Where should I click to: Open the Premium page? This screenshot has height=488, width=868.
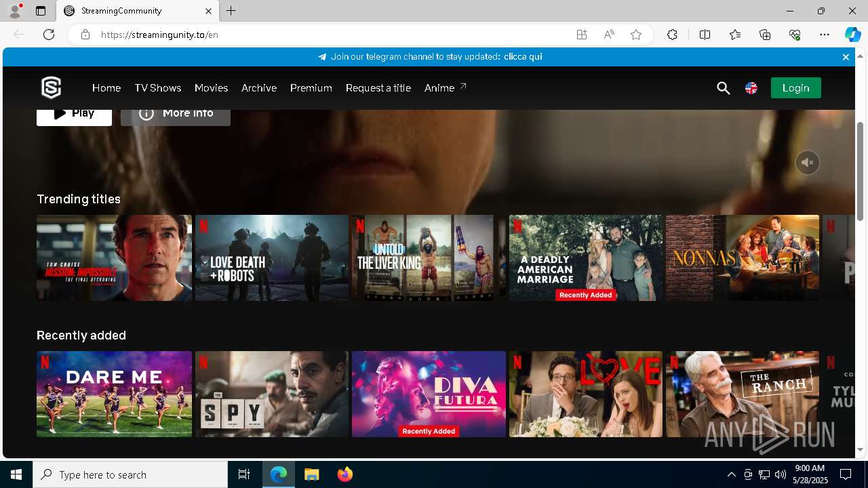[x=311, y=88]
